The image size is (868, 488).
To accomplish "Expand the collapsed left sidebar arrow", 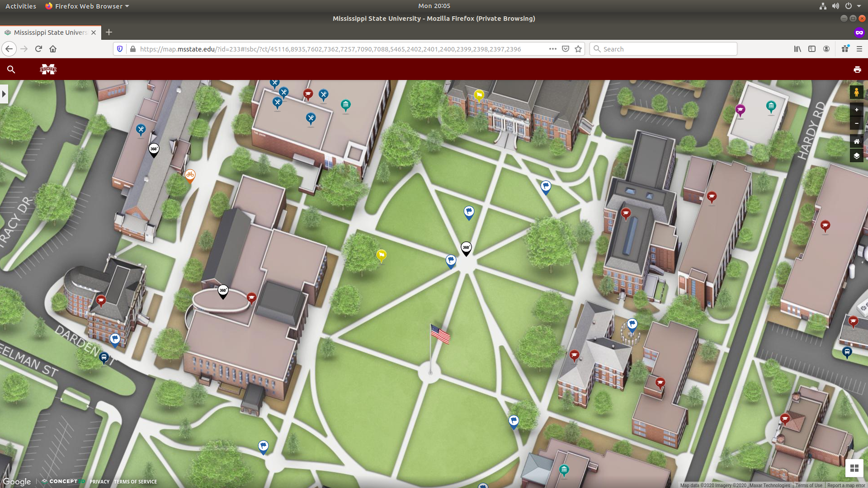I will coord(4,94).
